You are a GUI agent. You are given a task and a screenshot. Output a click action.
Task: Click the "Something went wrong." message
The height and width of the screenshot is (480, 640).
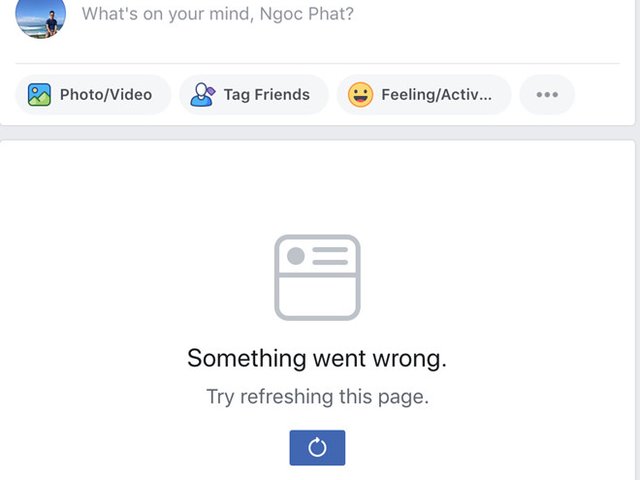point(317,358)
